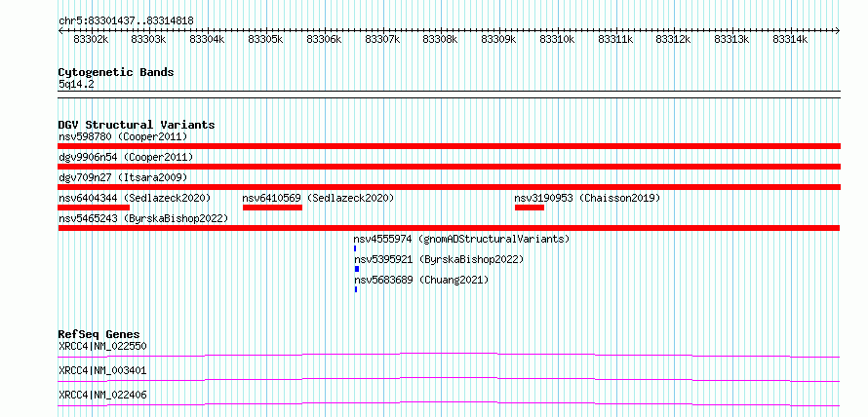
Task: Click the blue marker under nsv4555974
Action: coord(355,248)
